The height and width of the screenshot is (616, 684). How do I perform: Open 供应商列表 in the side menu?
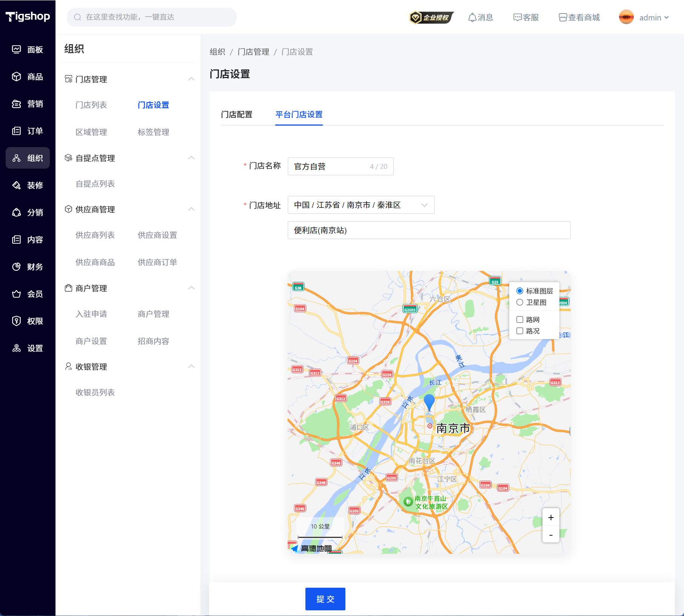pyautogui.click(x=95, y=235)
